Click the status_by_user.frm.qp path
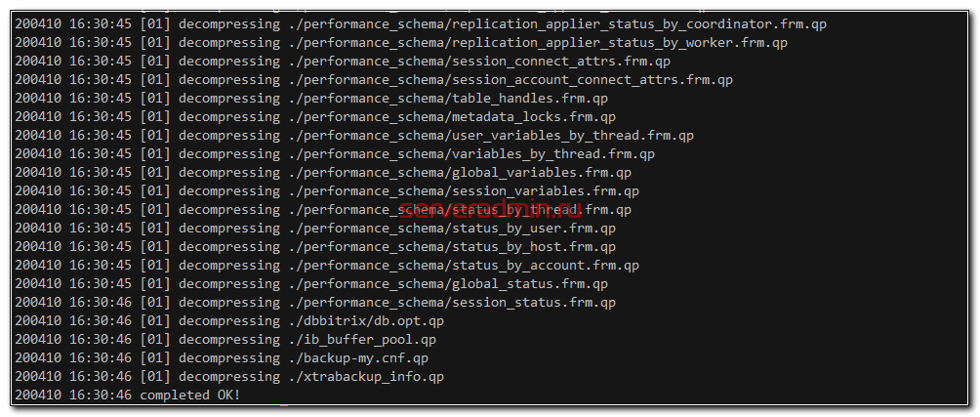980x417 pixels. (452, 229)
